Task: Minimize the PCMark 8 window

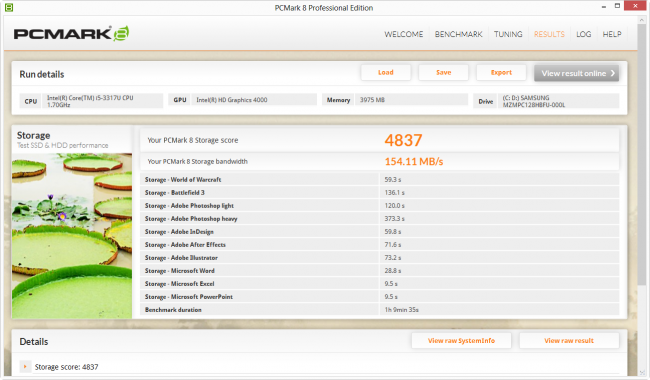Action: [x=604, y=6]
